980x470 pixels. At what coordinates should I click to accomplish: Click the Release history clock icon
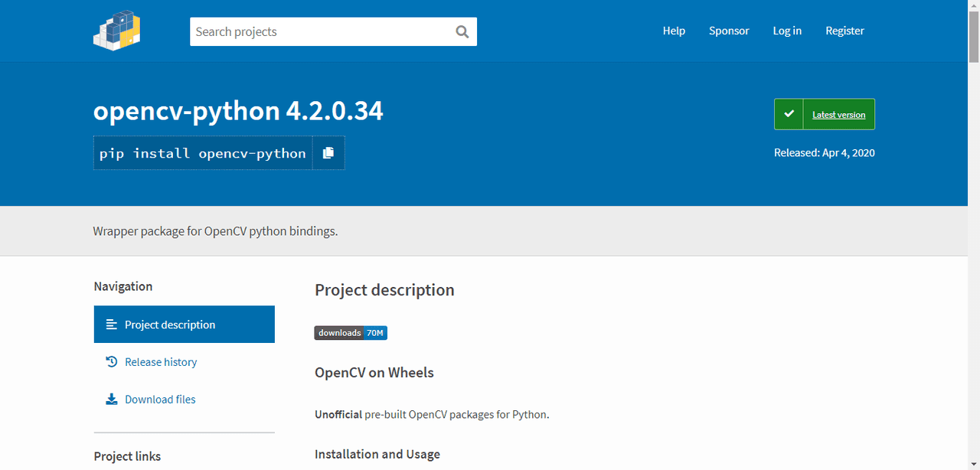[112, 362]
